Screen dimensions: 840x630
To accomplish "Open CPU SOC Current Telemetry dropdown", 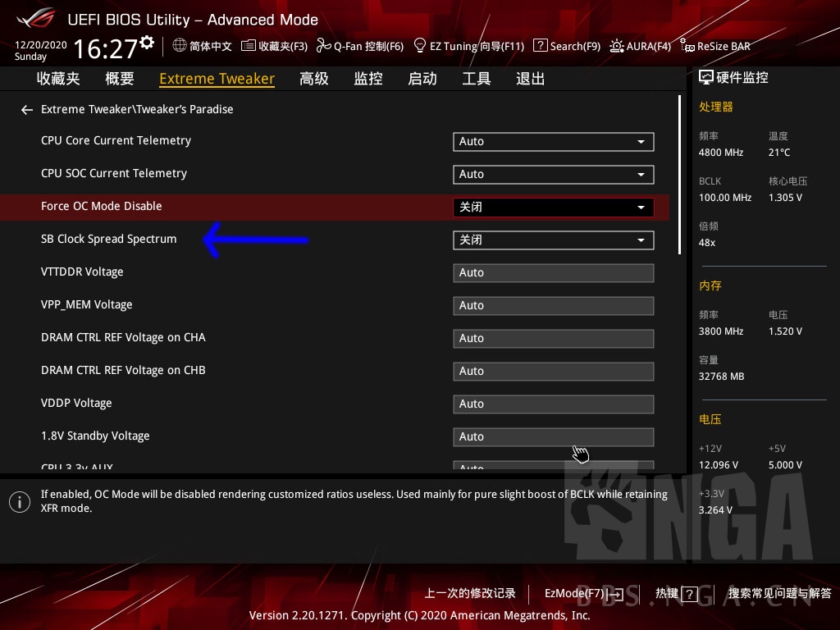I will click(554, 174).
